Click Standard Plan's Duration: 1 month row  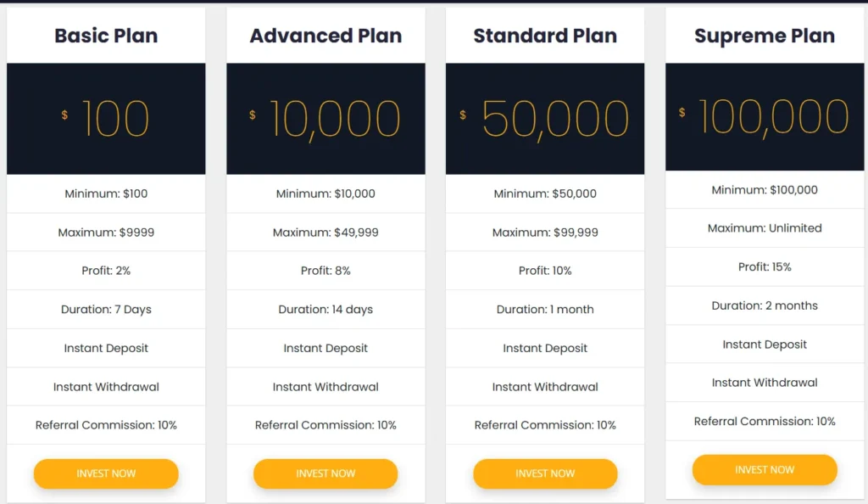coord(545,309)
